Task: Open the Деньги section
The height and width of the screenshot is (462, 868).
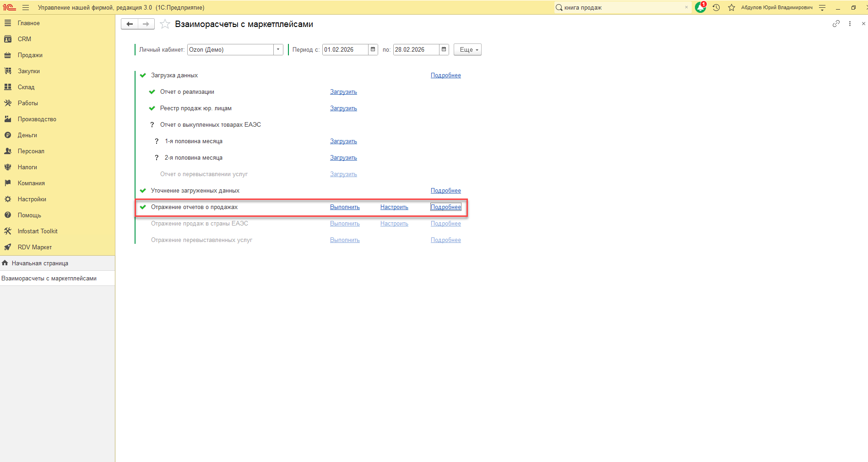Action: click(27, 135)
